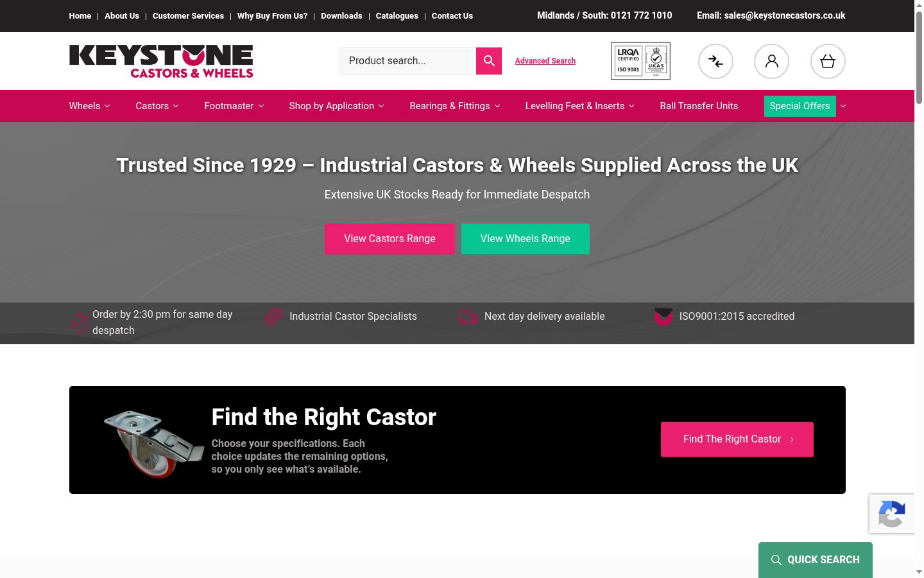Click the scrollbar down arrow
The height and width of the screenshot is (578, 924).
tap(919, 572)
